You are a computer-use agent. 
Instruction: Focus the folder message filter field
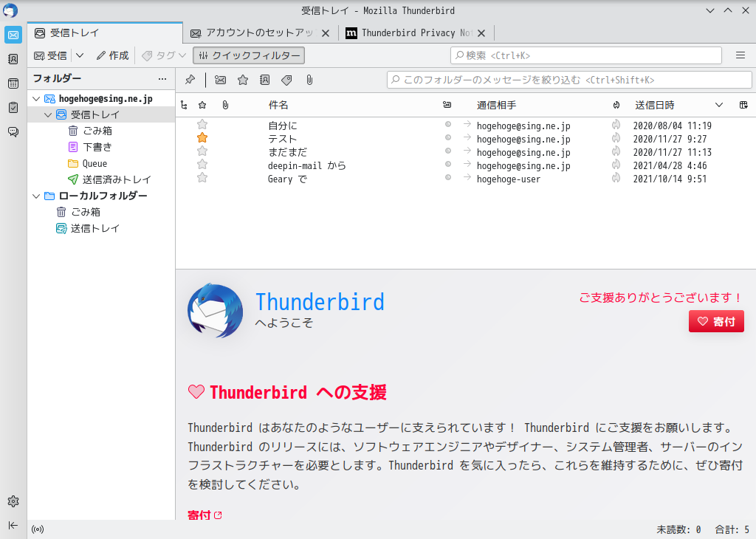tap(569, 80)
